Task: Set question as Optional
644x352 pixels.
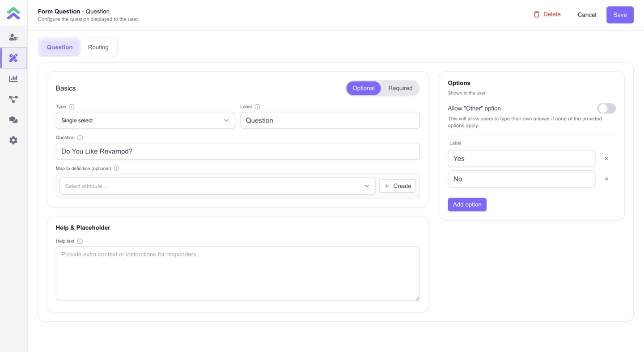Action: click(363, 88)
